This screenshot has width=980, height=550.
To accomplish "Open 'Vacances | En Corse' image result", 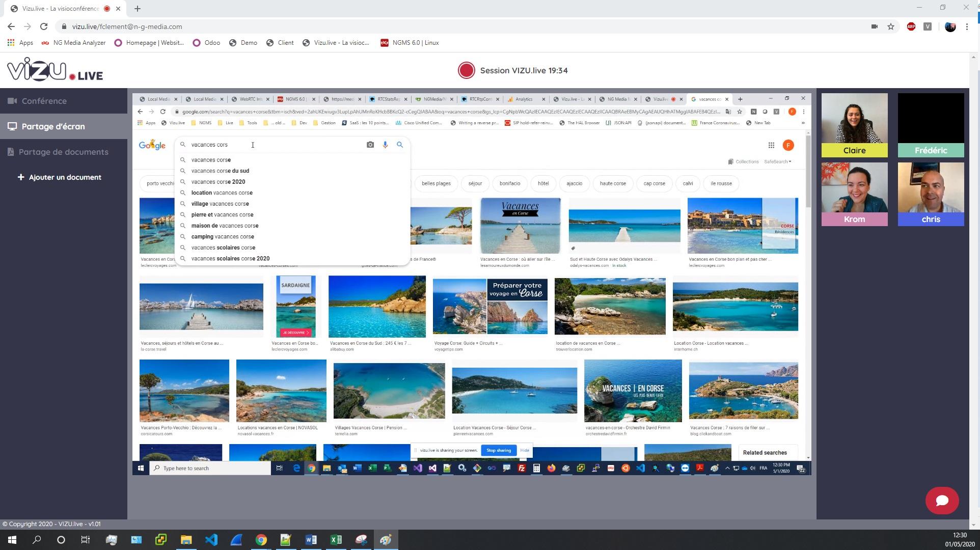I will pos(633,391).
